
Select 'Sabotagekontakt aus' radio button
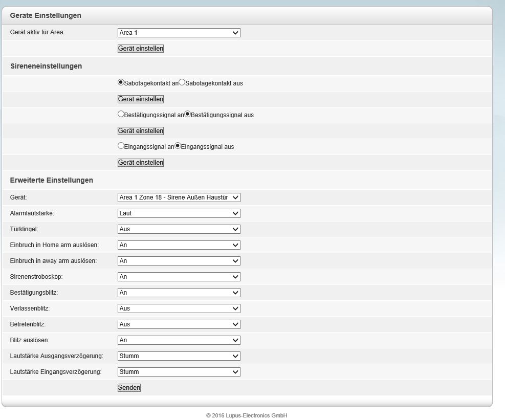[182, 82]
